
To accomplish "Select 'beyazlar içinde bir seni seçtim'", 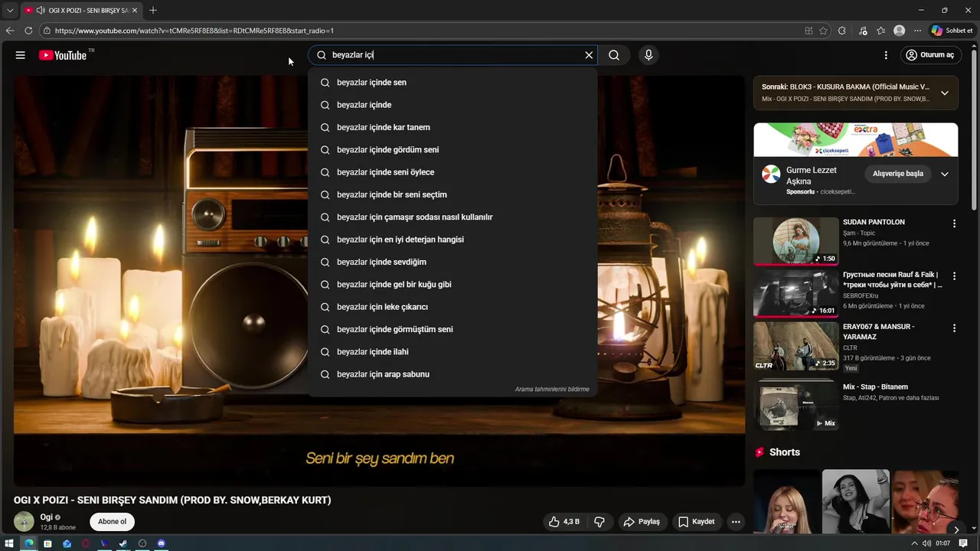I will click(452, 194).
